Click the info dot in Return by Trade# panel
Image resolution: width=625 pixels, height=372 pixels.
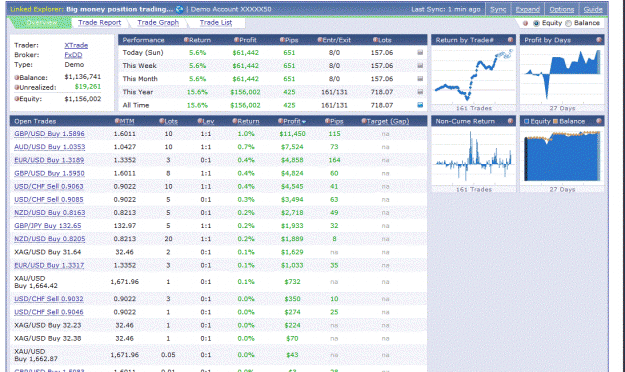pyautogui.click(x=510, y=40)
